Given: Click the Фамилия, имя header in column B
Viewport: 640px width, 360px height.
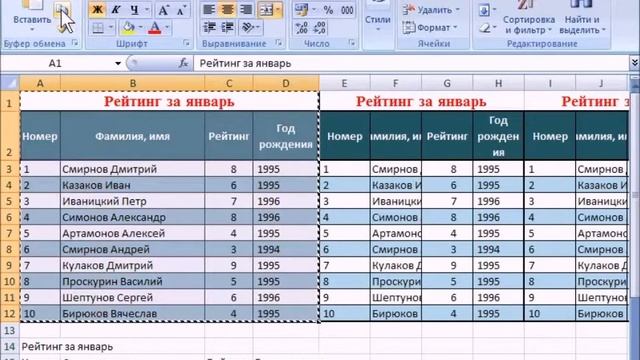Looking at the screenshot, I should coord(133,136).
